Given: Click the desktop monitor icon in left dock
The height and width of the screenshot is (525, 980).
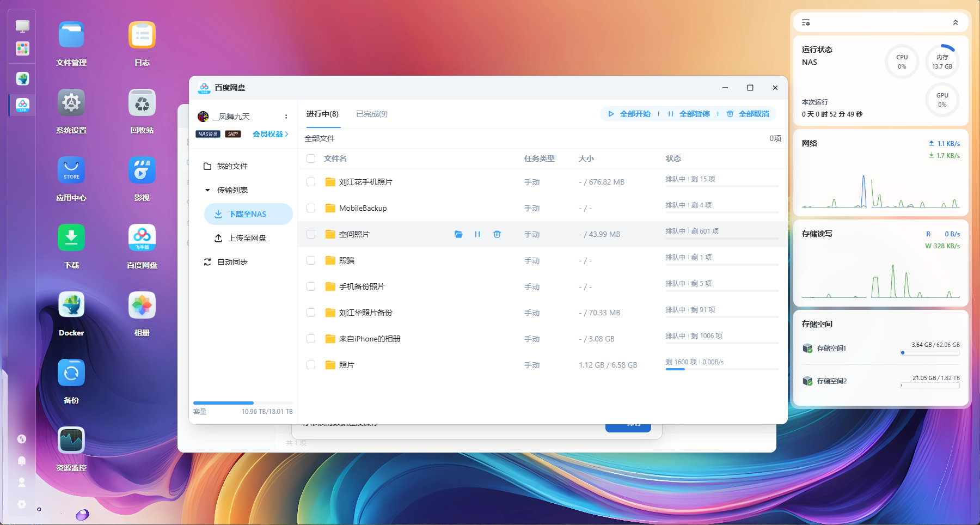Looking at the screenshot, I should point(22,26).
